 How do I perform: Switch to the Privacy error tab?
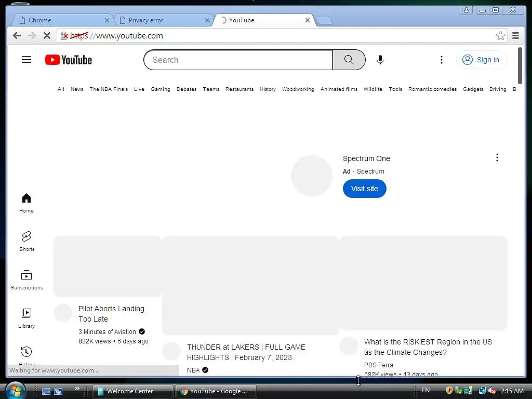pyautogui.click(x=163, y=20)
